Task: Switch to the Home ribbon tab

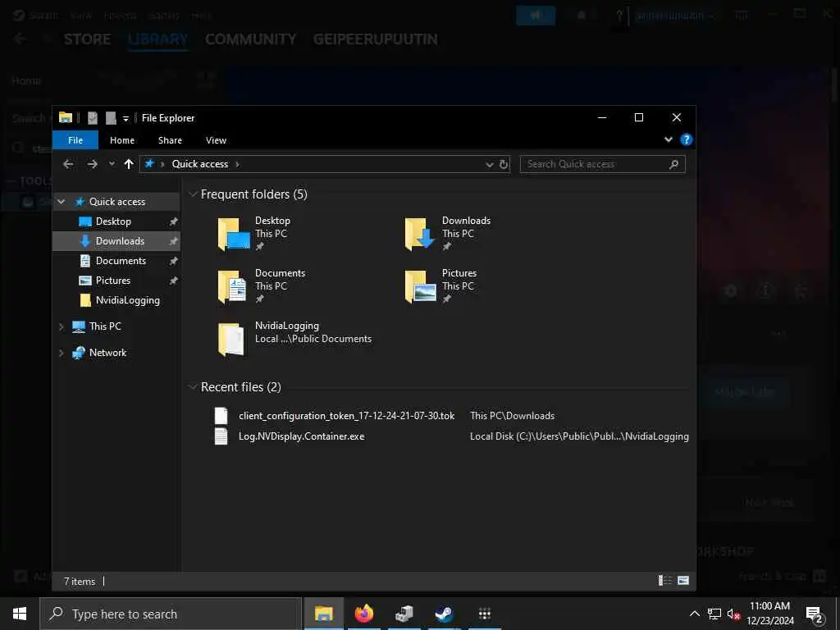Action: [x=122, y=140]
